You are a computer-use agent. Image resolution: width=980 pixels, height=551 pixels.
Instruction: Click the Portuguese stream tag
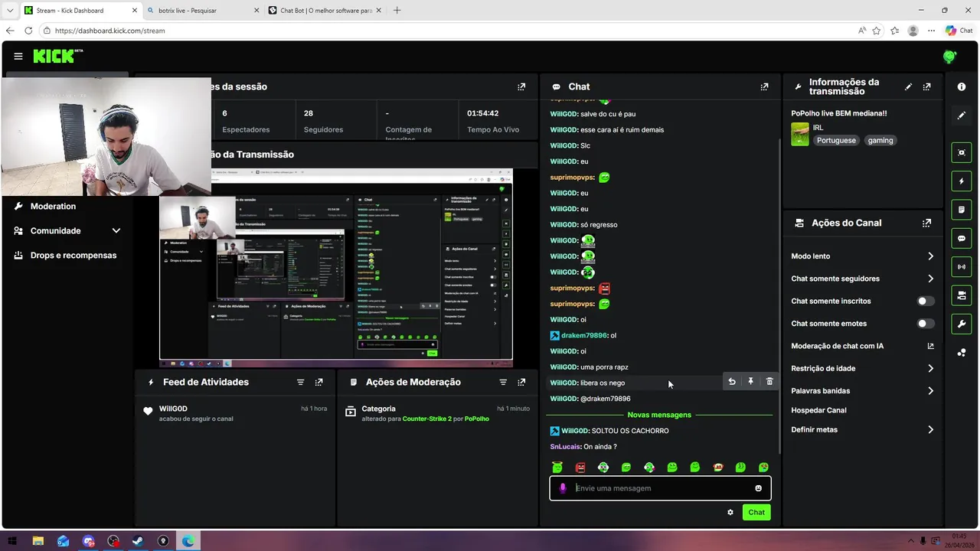pyautogui.click(x=836, y=141)
